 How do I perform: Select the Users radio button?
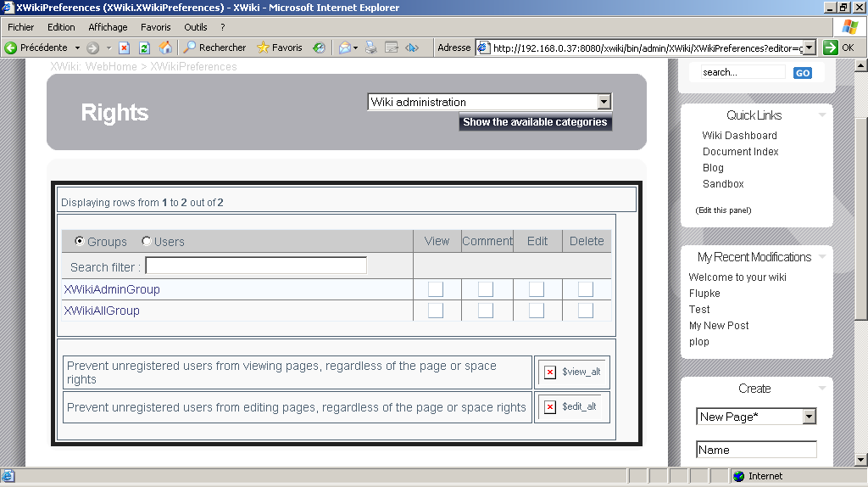pos(146,241)
